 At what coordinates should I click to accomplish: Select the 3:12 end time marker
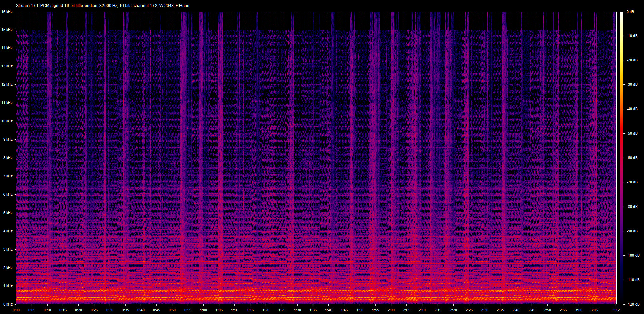pos(616,310)
